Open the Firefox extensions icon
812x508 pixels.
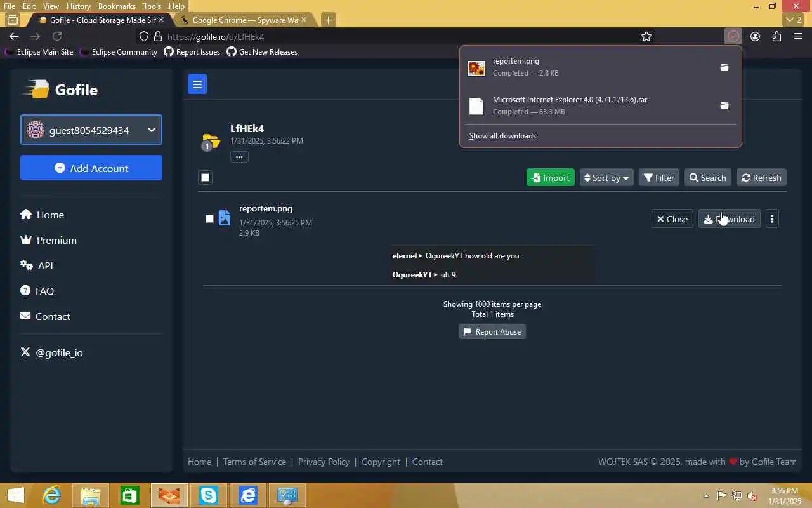[776, 37]
